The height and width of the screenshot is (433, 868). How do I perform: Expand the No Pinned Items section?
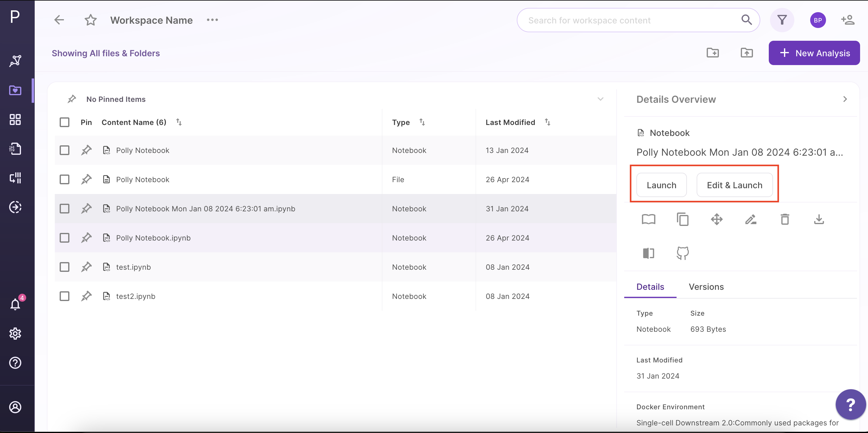(x=600, y=99)
